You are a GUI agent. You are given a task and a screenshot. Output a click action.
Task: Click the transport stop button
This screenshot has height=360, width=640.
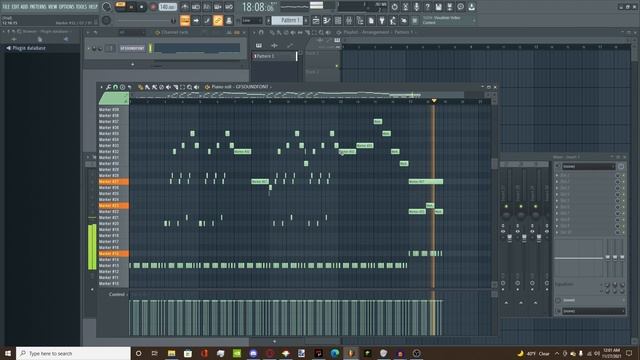pos(142,7)
